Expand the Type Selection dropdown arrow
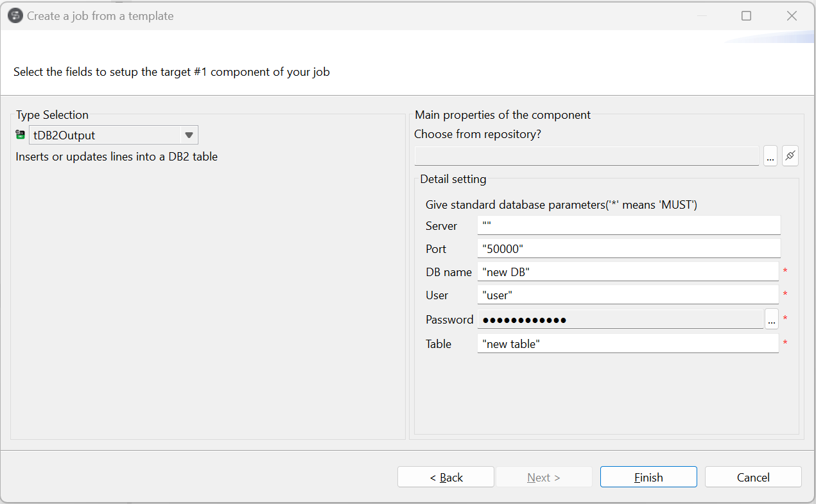The height and width of the screenshot is (504, 816). tap(189, 135)
